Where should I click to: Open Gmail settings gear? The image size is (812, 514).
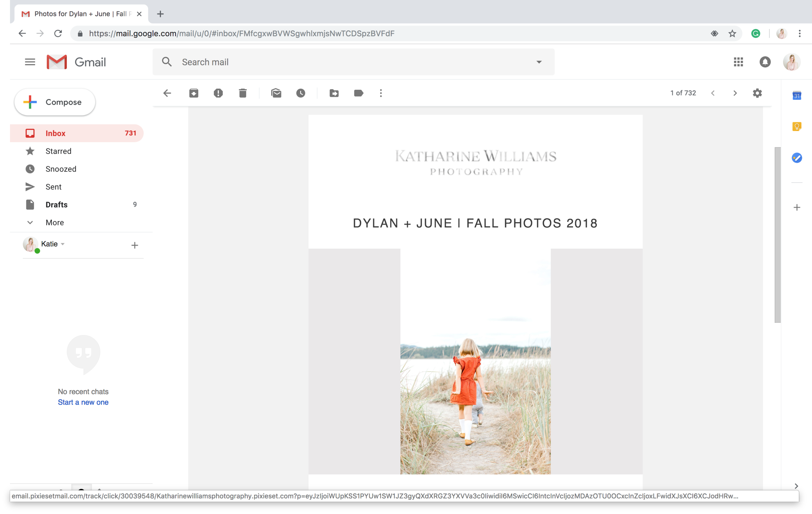[x=757, y=93]
